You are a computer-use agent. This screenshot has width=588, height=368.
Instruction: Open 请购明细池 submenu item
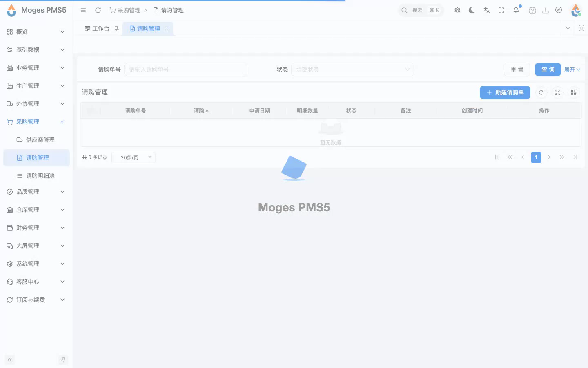(x=36, y=176)
